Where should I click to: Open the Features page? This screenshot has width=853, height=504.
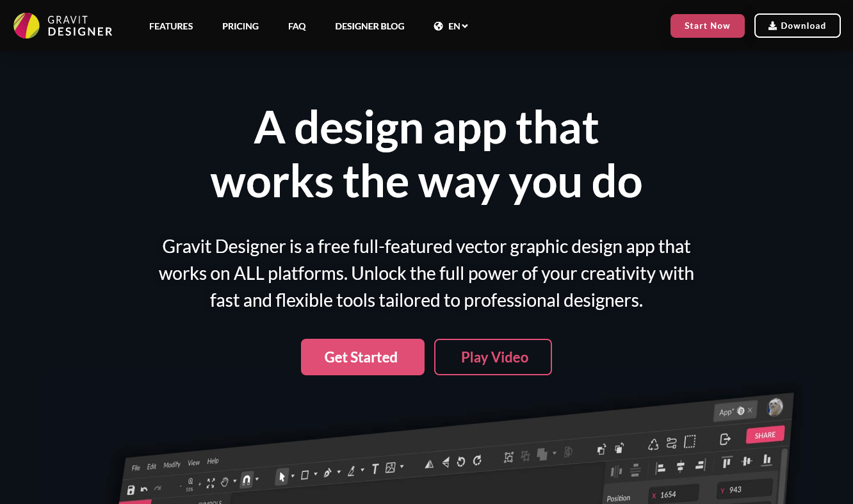coord(171,26)
